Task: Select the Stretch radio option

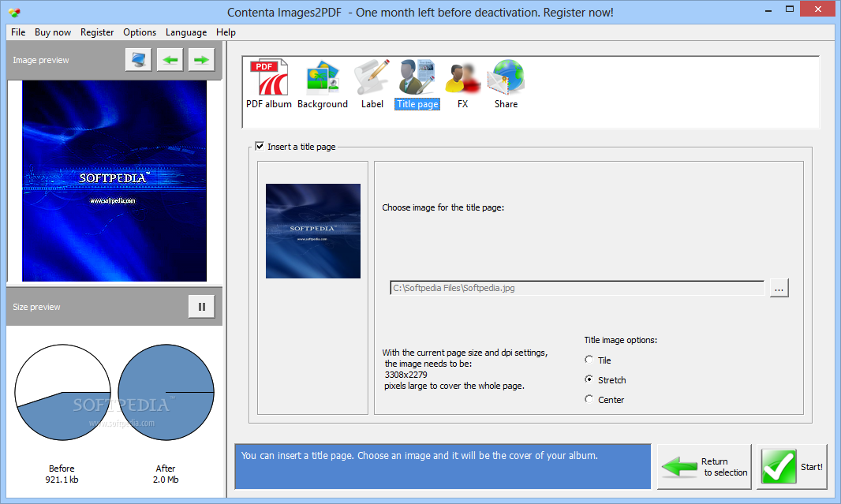Action: pyautogui.click(x=589, y=379)
